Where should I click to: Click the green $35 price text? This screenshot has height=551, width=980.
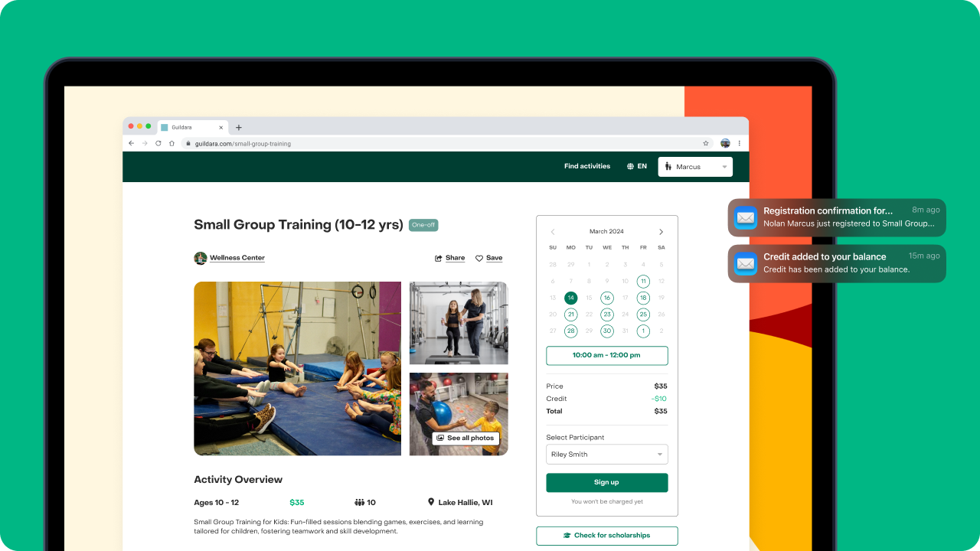pos(297,503)
